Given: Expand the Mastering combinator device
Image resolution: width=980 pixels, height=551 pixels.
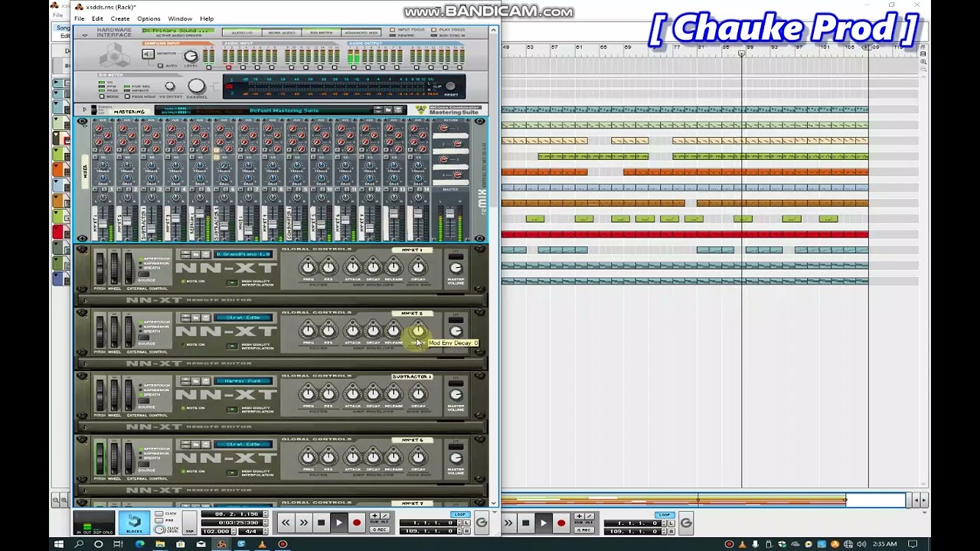Looking at the screenshot, I should coord(85,110).
